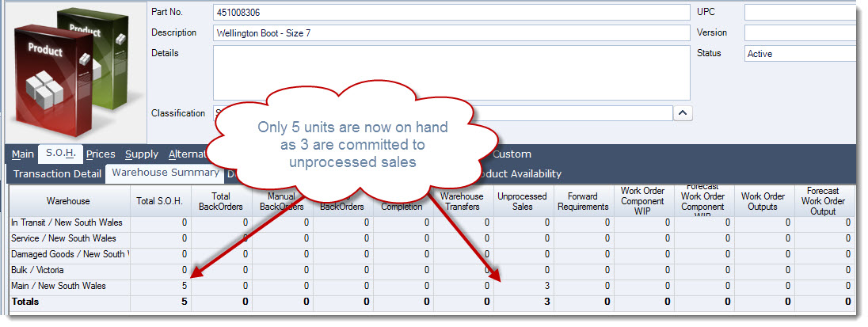Screen dimensions: 868x327
Task: Click the Work Order Component WIP header
Action: [643, 201]
